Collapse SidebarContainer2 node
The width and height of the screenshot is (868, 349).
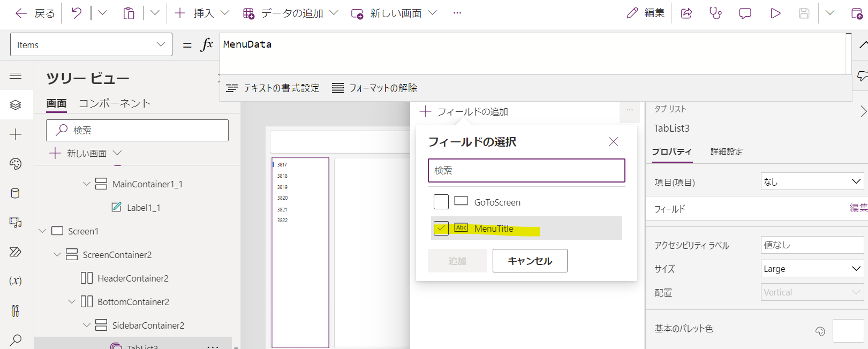[87, 325]
